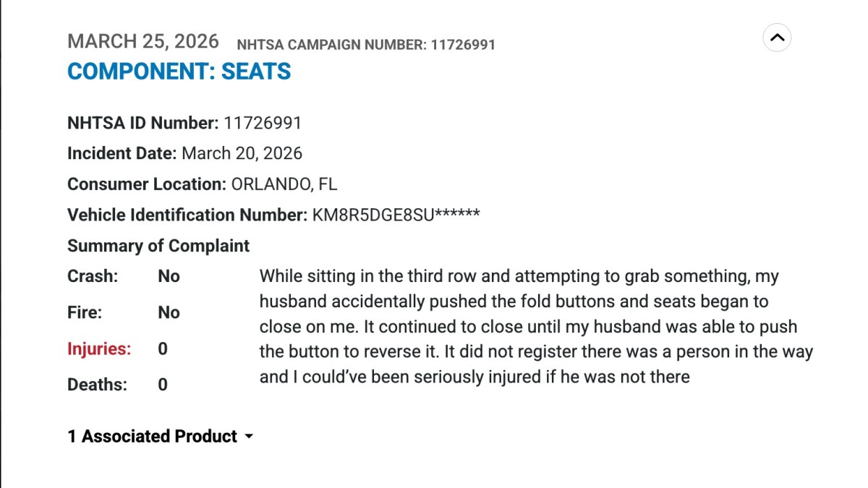
Task: Open the 1 Associated Product section label
Action: click(x=153, y=437)
